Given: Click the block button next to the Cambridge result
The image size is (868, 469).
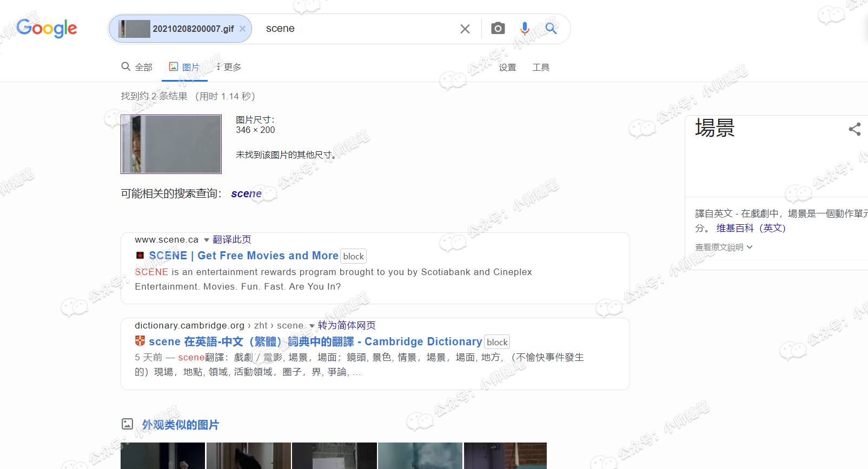Looking at the screenshot, I should tap(497, 342).
